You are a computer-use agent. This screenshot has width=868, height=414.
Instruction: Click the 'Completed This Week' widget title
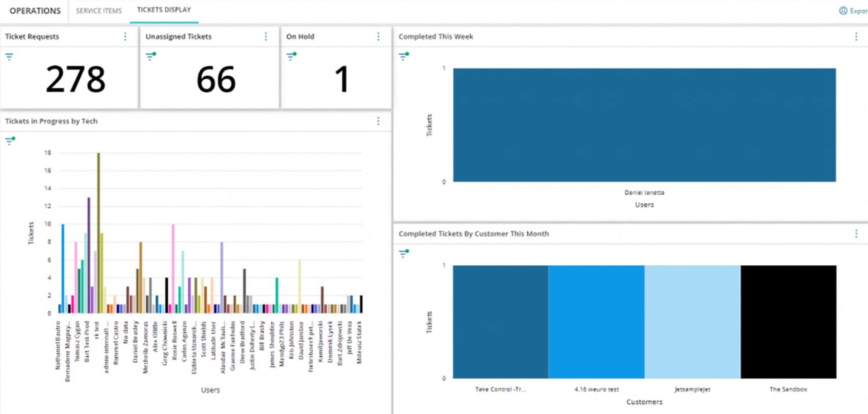click(x=436, y=37)
